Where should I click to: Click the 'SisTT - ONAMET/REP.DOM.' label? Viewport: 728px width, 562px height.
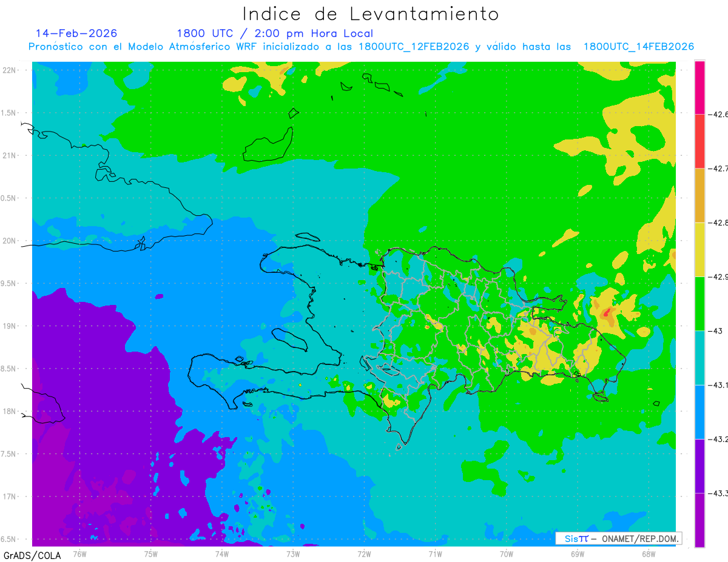point(620,538)
